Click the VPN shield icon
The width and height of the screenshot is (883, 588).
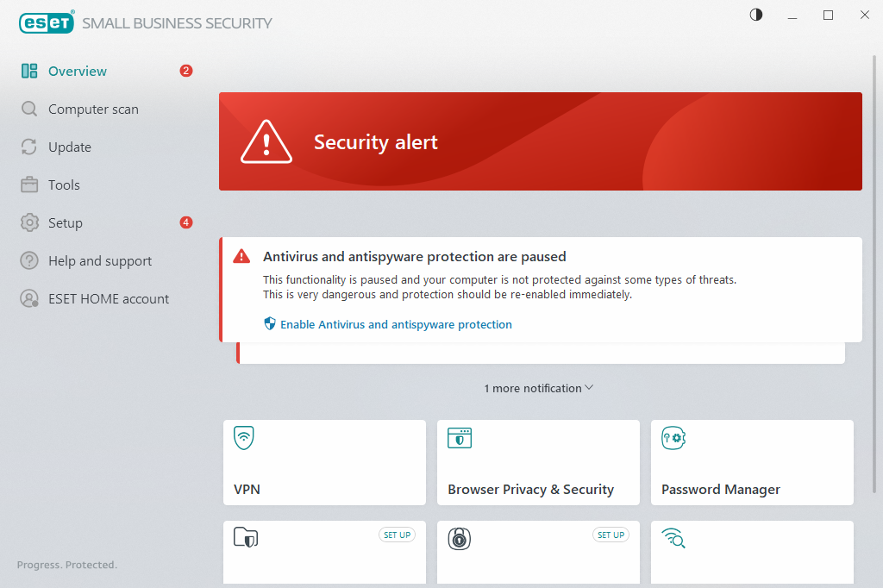(244, 438)
